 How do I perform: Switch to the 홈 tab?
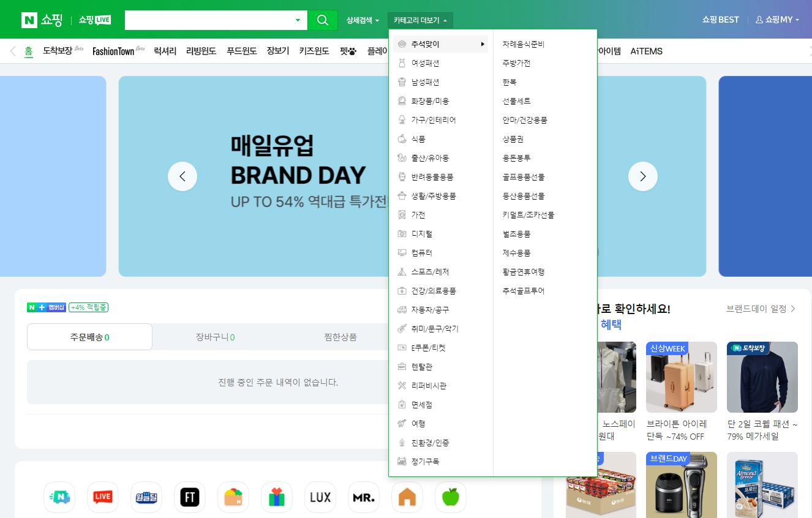point(29,51)
